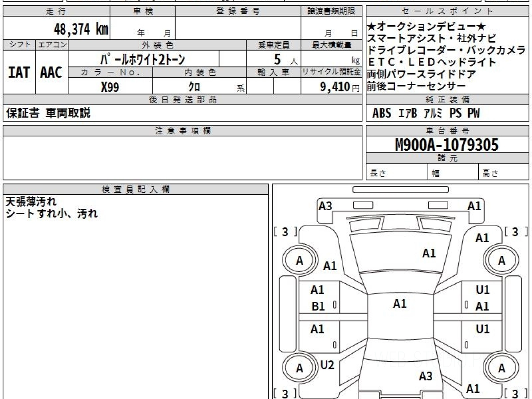Viewport: 532px width, 399px height.
Task: Click the 諸元 header
Action: (x=447, y=158)
